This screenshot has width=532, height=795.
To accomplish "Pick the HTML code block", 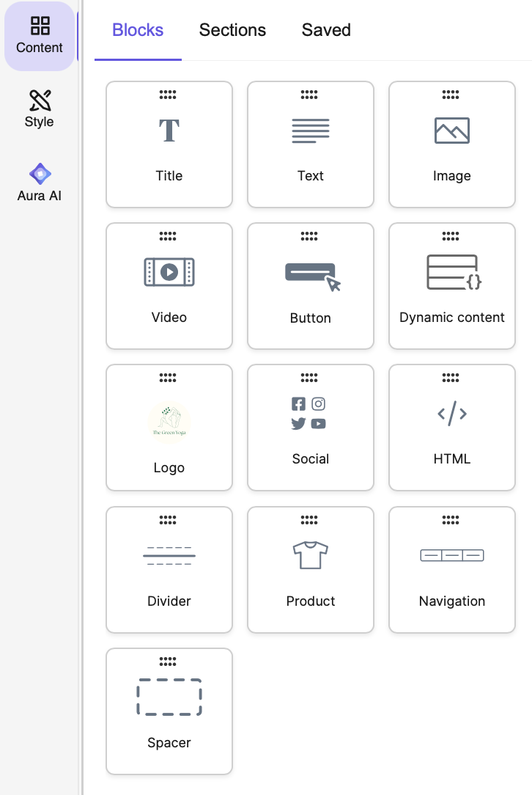I will click(x=452, y=428).
